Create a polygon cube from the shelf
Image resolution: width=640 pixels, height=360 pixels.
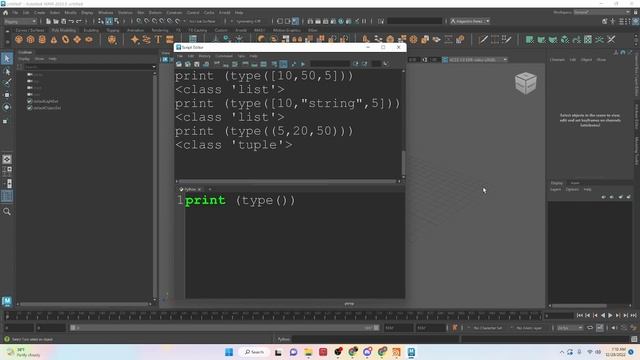pyautogui.click(x=31, y=40)
